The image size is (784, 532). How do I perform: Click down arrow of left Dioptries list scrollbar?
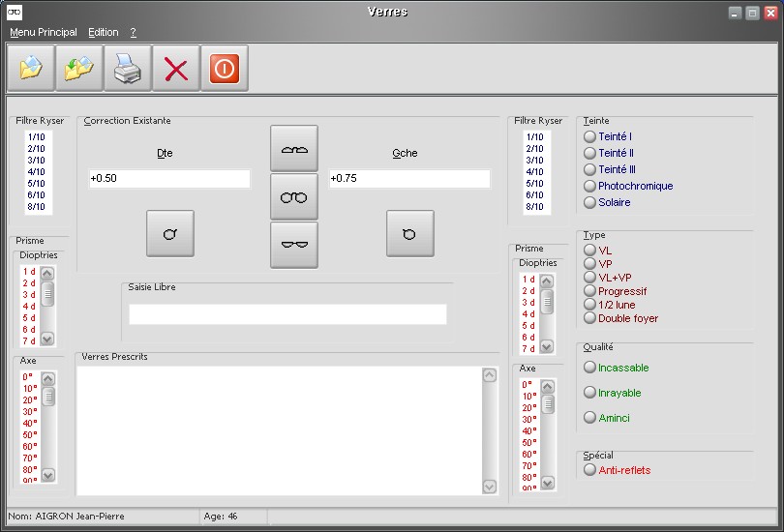coord(47,340)
